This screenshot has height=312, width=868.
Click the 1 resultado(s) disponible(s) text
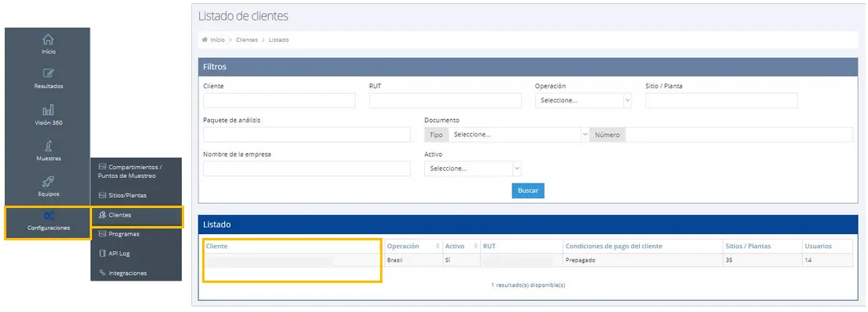click(x=528, y=285)
